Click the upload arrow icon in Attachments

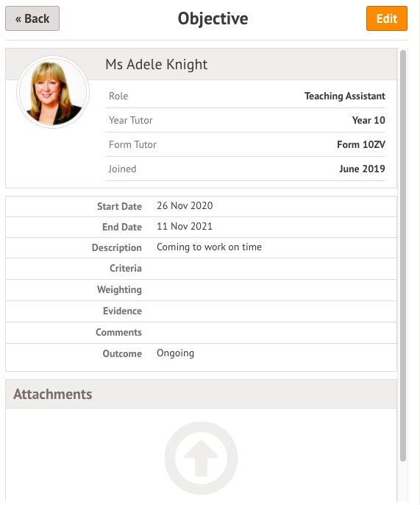click(201, 458)
